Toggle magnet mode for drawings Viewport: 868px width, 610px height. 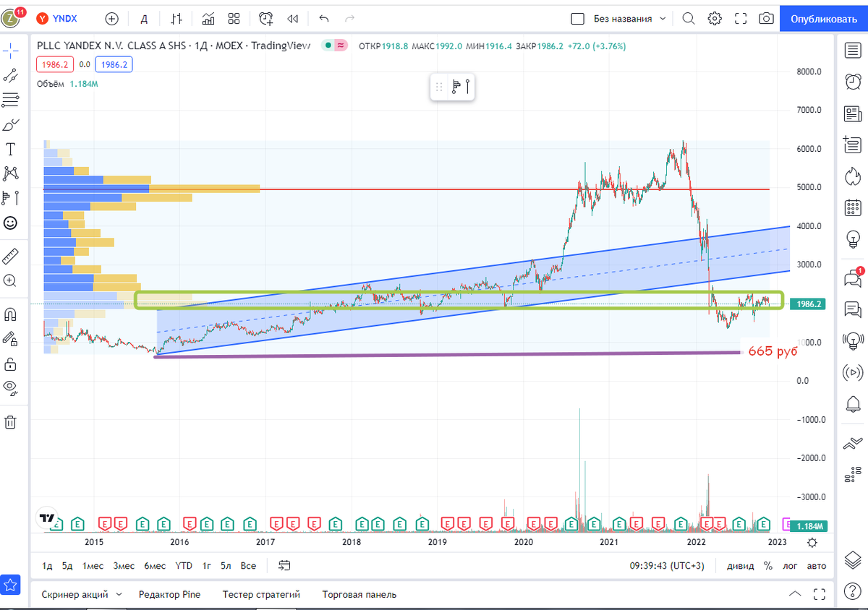(11, 314)
